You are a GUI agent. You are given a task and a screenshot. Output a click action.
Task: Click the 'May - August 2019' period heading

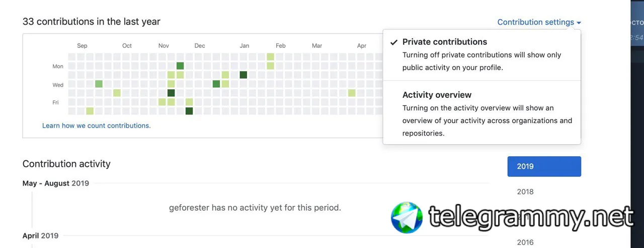coord(56,183)
